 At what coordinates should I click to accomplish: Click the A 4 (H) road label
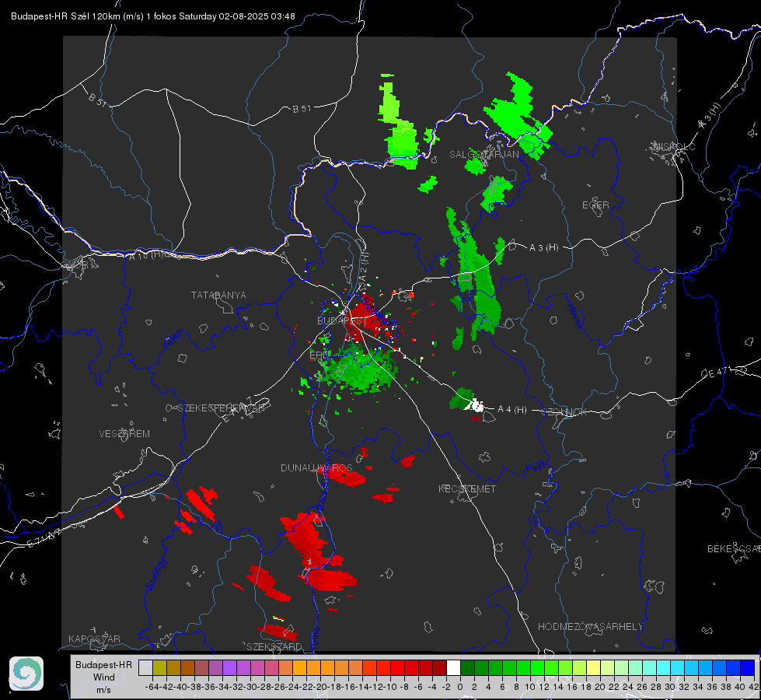512,410
